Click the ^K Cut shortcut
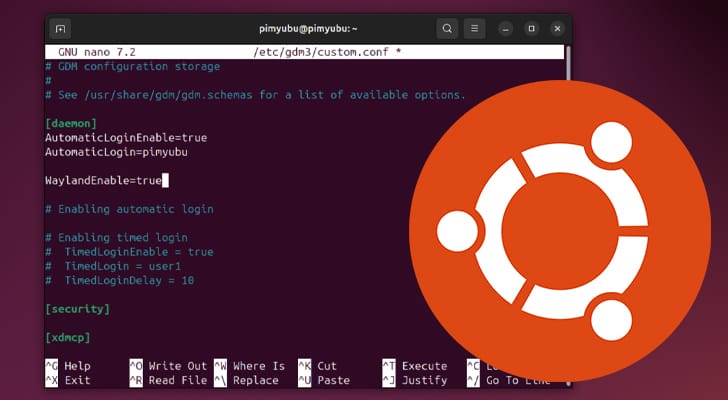728x400 pixels. tap(317, 366)
